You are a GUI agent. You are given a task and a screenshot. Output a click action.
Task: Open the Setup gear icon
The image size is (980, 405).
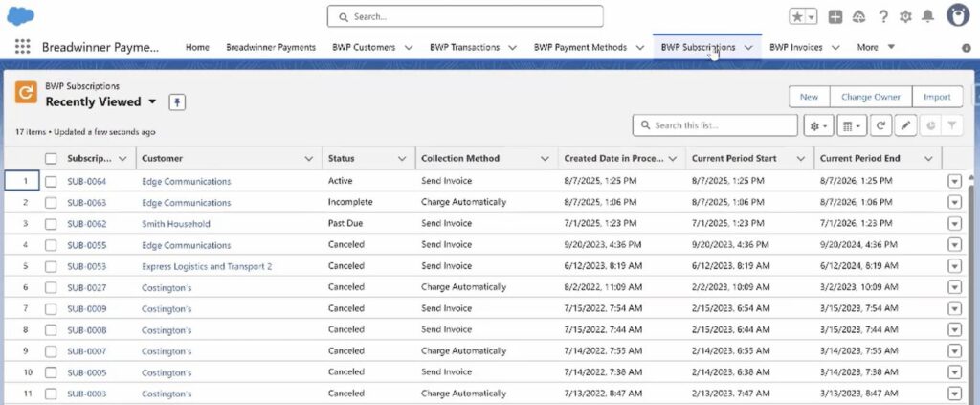tap(905, 16)
